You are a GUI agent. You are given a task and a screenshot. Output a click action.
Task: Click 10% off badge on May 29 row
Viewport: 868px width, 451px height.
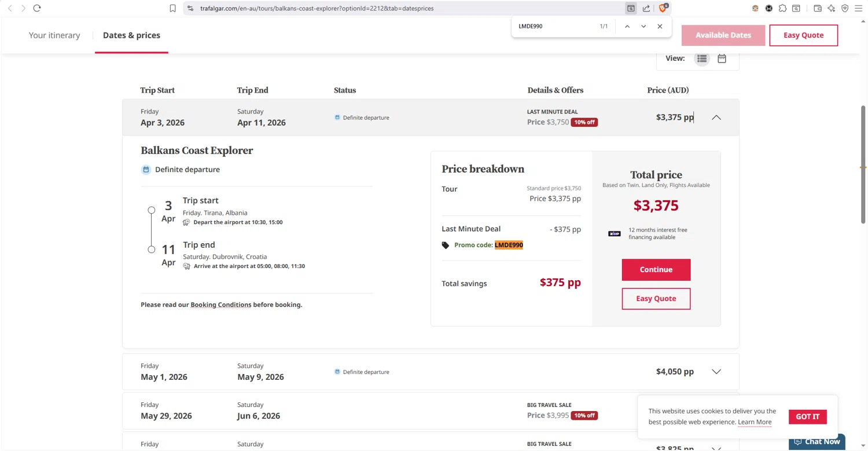(x=584, y=416)
